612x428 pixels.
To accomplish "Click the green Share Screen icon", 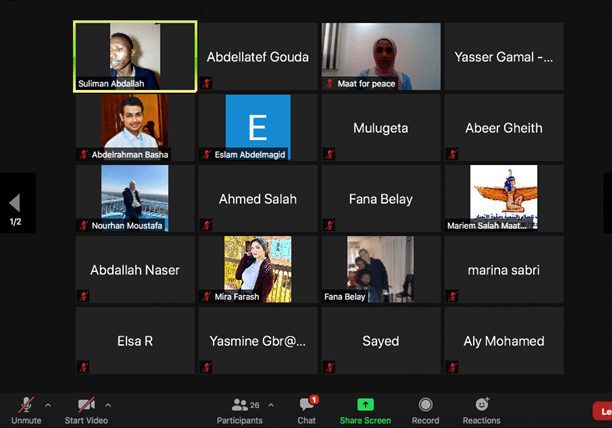I will [365, 405].
